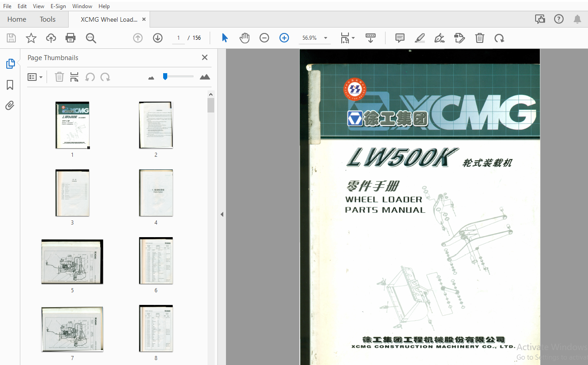
Task: Print the document
Action: pyautogui.click(x=71, y=38)
